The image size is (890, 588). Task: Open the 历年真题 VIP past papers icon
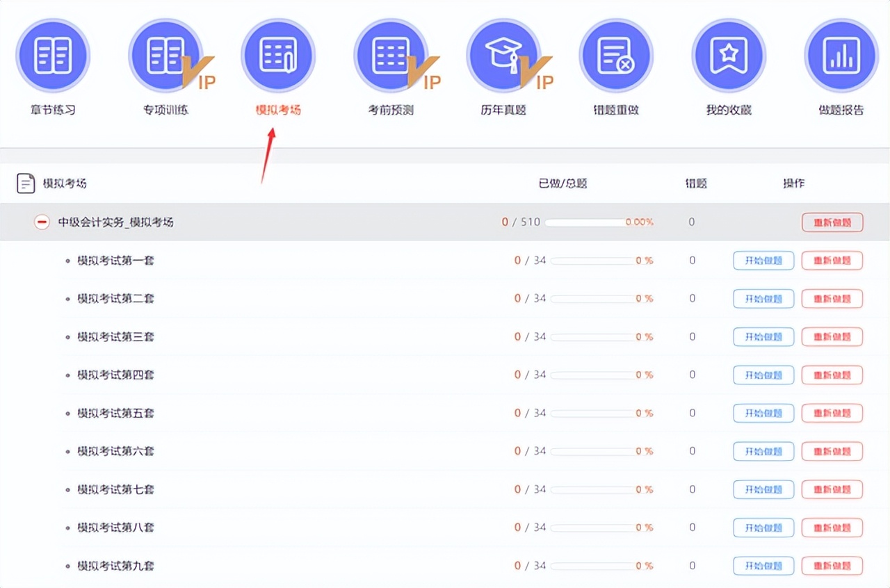pos(503,56)
